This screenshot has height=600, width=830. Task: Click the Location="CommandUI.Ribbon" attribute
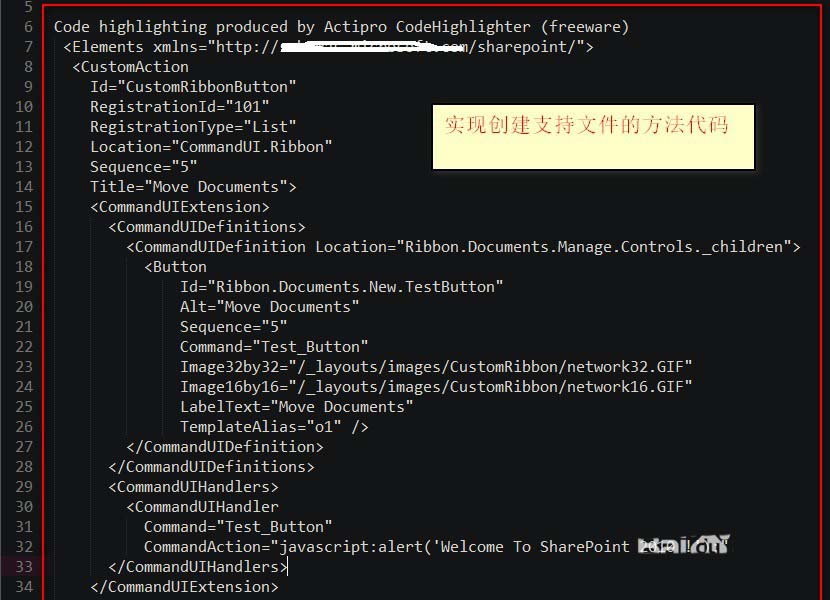(x=211, y=146)
